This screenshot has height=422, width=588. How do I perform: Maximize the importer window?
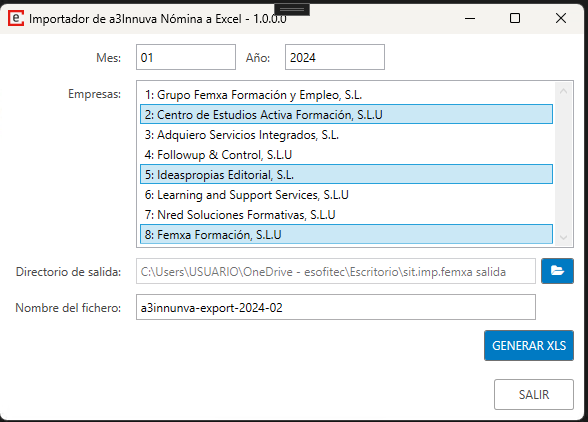[x=515, y=18]
